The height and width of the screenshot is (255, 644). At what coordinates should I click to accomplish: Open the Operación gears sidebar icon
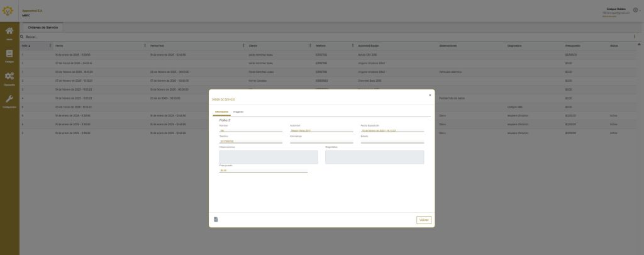coord(9,78)
